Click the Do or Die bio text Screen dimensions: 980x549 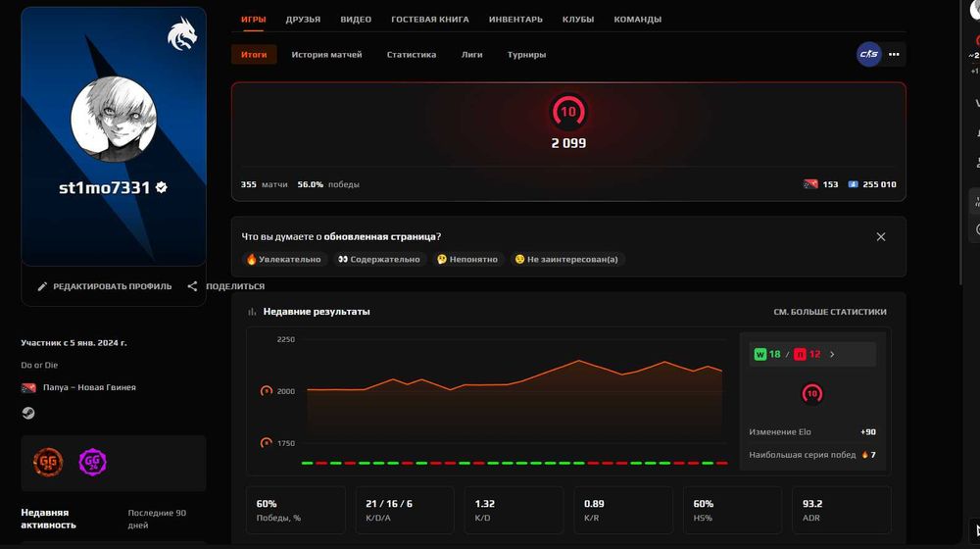(x=39, y=365)
